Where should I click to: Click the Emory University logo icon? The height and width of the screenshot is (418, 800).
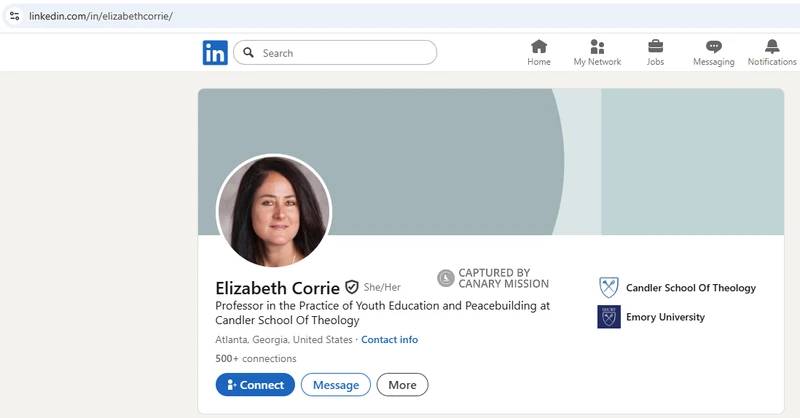tap(609, 317)
